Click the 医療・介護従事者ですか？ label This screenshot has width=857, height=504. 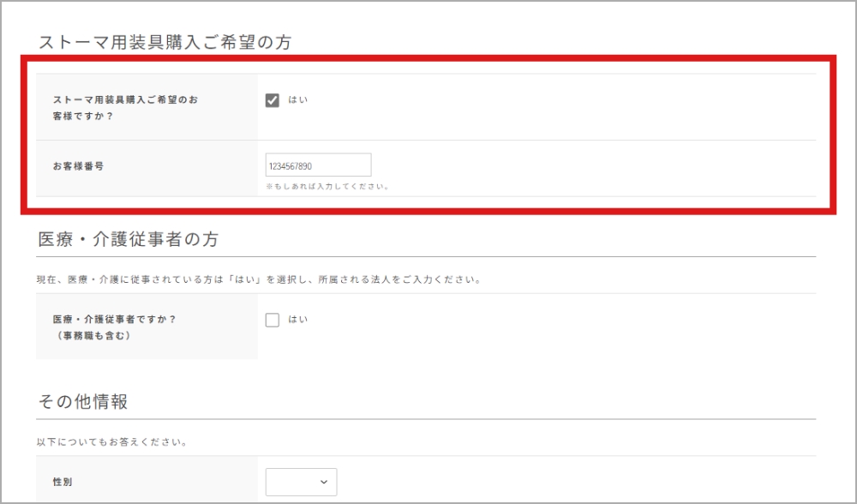tap(114, 327)
